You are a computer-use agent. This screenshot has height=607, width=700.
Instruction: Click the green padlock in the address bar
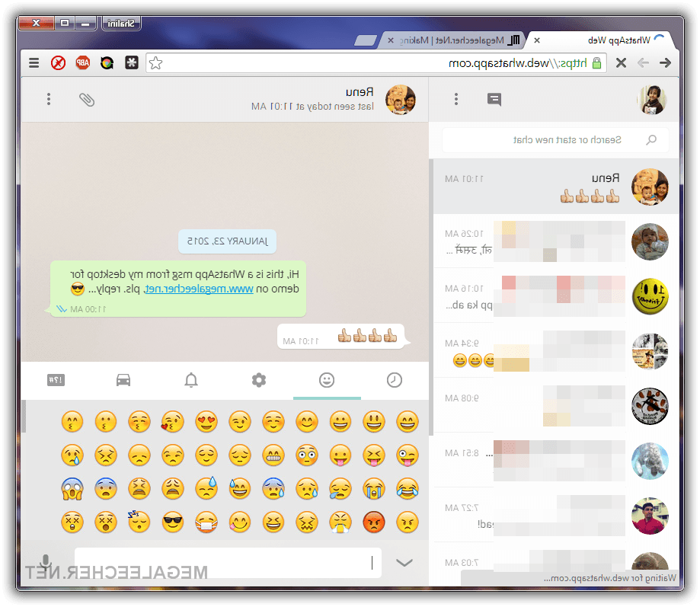tap(596, 63)
